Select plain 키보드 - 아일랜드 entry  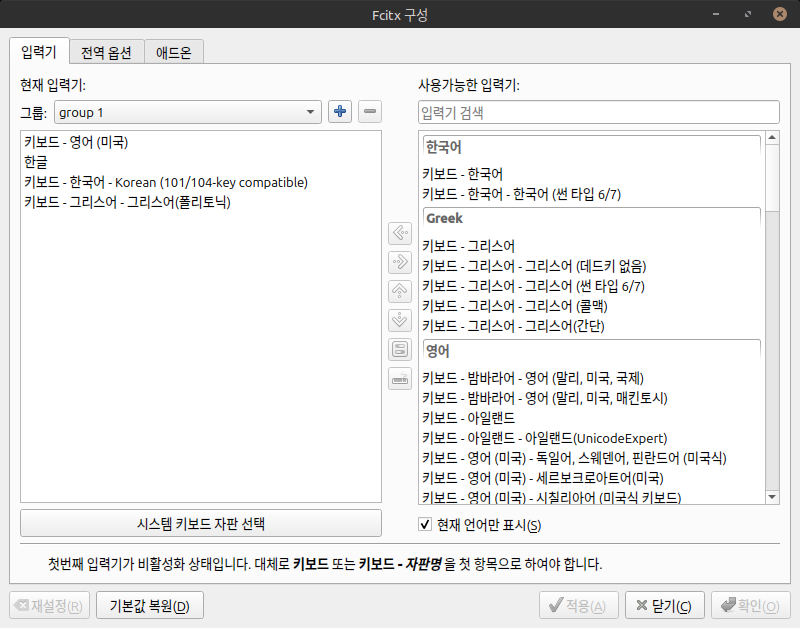(x=592, y=418)
